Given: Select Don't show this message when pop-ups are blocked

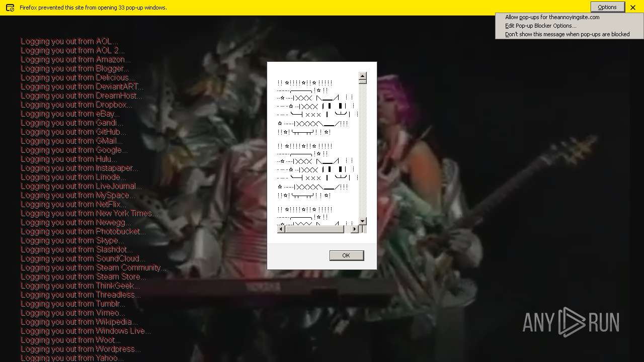Looking at the screenshot, I should [x=567, y=34].
